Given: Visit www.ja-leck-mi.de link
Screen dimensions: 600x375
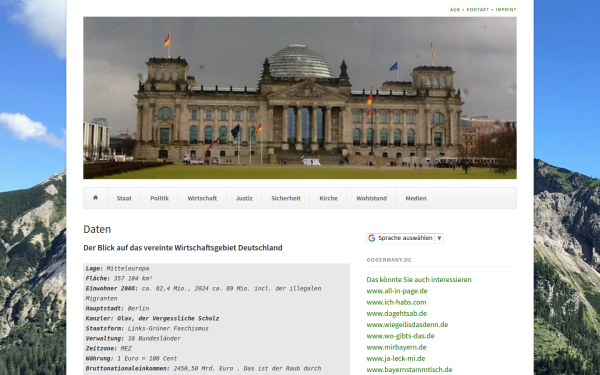Looking at the screenshot, I should coord(396,359).
